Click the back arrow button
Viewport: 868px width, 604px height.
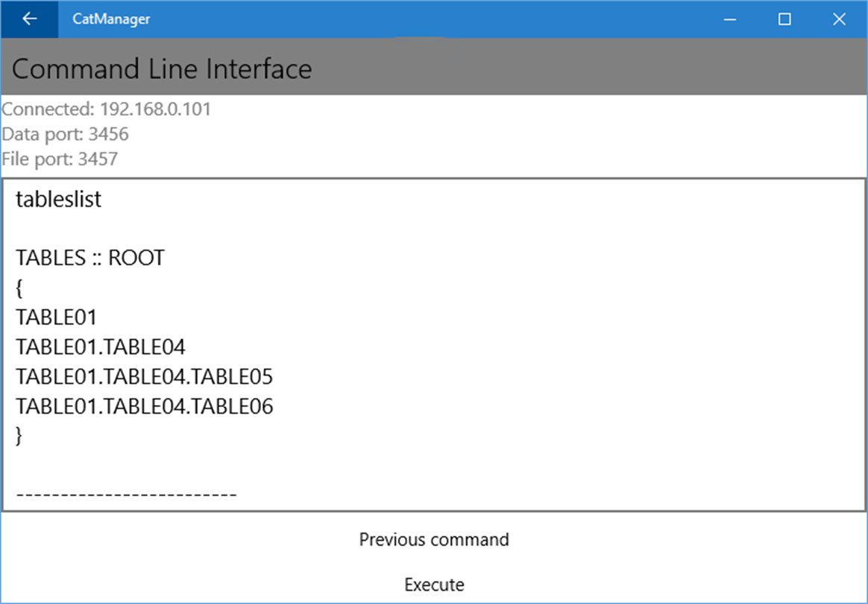[29, 19]
